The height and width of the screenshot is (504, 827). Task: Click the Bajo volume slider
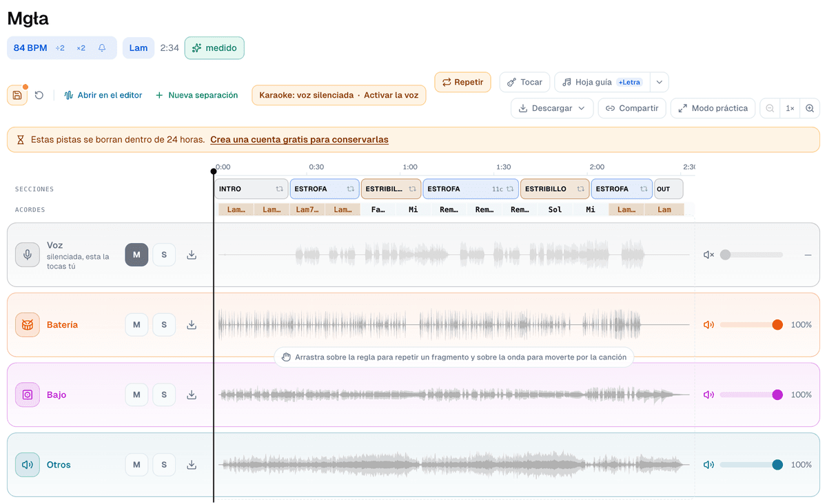click(751, 395)
